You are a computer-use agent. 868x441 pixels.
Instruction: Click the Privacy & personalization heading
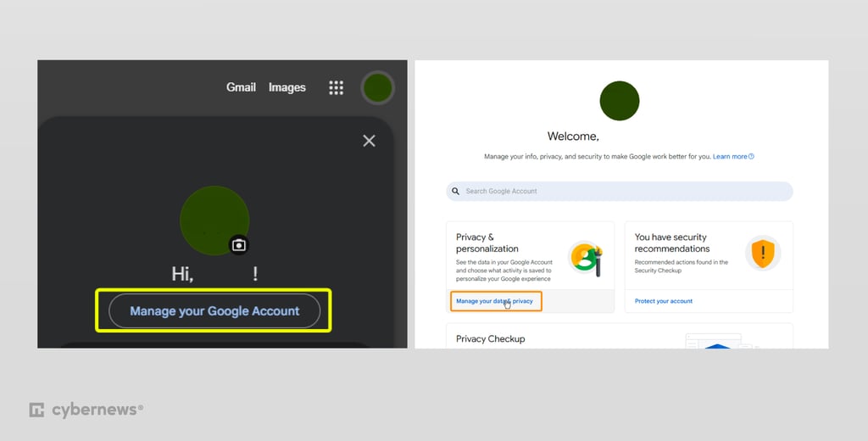(x=487, y=243)
